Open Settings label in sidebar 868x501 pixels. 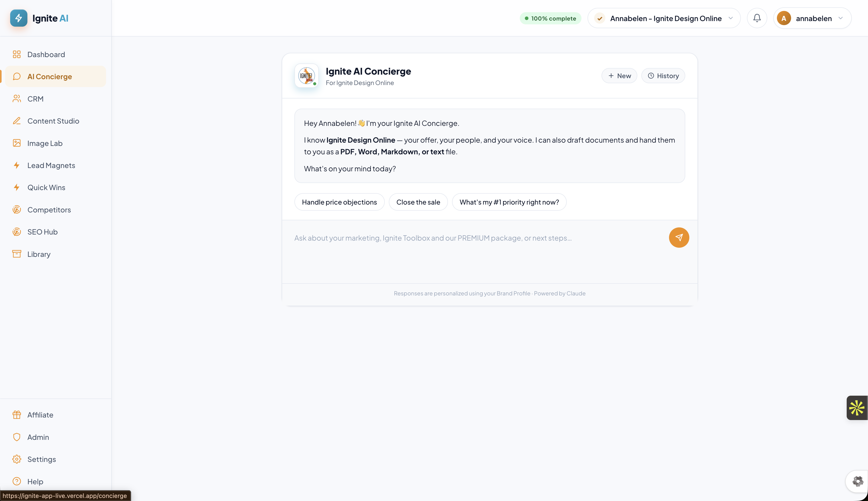tap(42, 459)
